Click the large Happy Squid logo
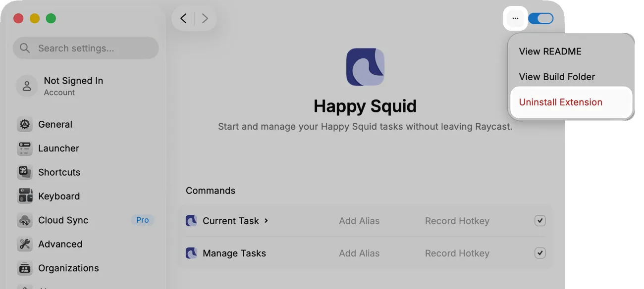Viewport: 644px width, 289px height. pos(365,67)
